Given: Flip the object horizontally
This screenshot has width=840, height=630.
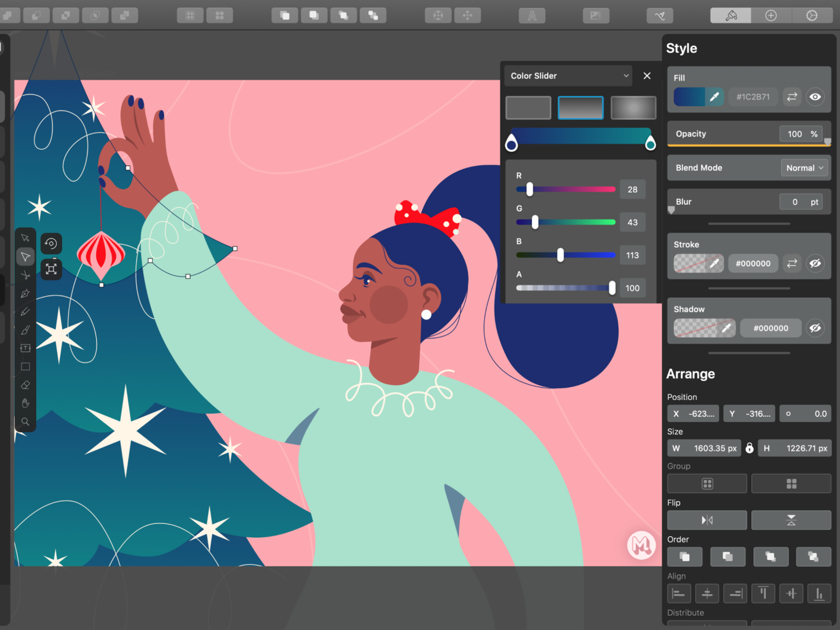Looking at the screenshot, I should click(x=707, y=520).
